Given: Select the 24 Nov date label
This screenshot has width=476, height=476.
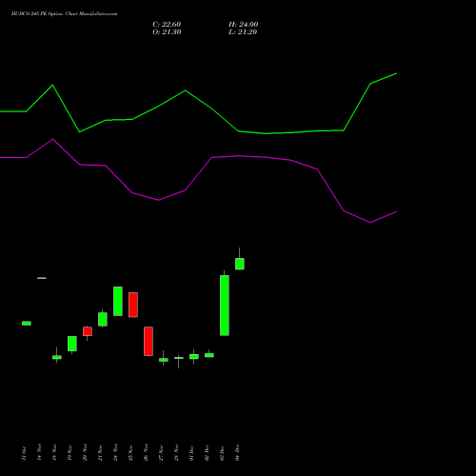Looking at the screenshot, I should pyautogui.click(x=115, y=452).
